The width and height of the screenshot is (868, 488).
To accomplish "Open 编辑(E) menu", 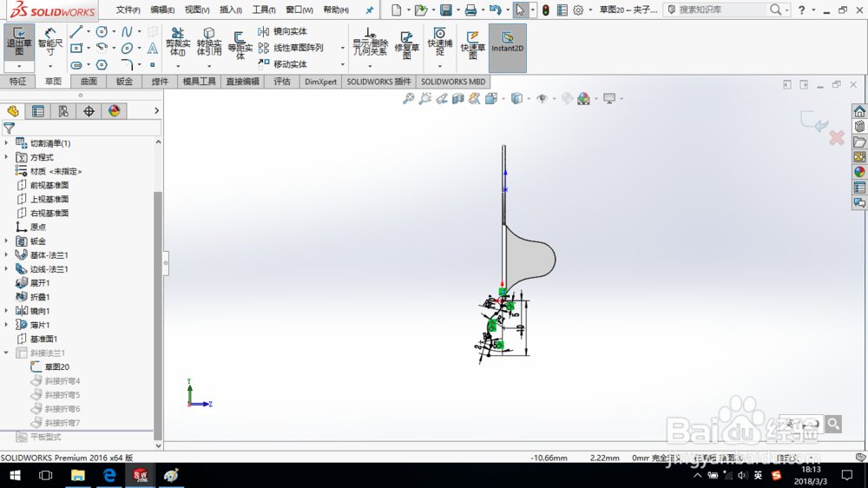I will tap(162, 10).
